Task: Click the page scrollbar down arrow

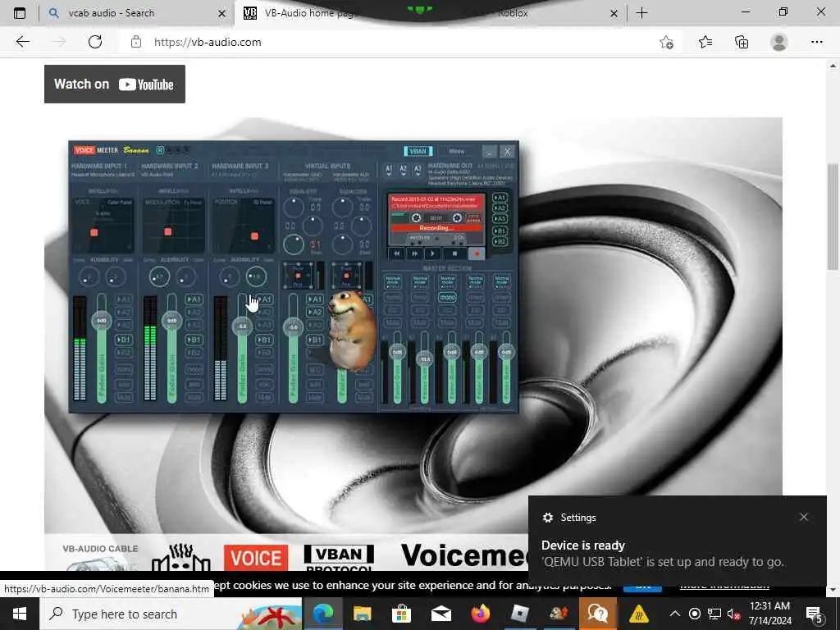Action: point(833,590)
